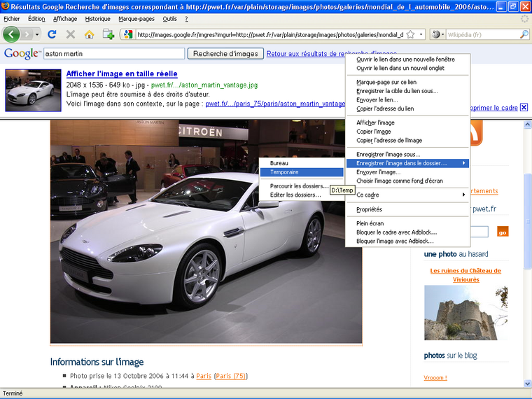This screenshot has height=399, width=532.
Task: Click the URL address field
Action: click(270, 34)
